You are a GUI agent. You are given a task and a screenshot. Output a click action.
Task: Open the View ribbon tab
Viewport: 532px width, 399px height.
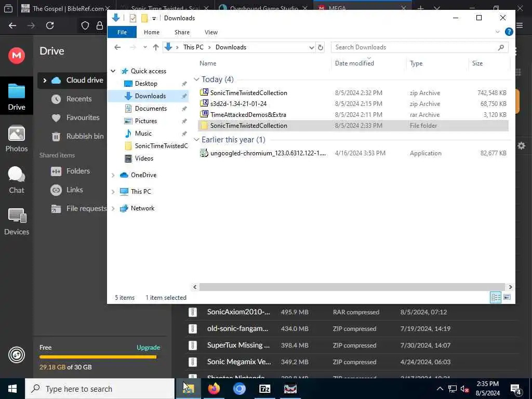tap(211, 32)
